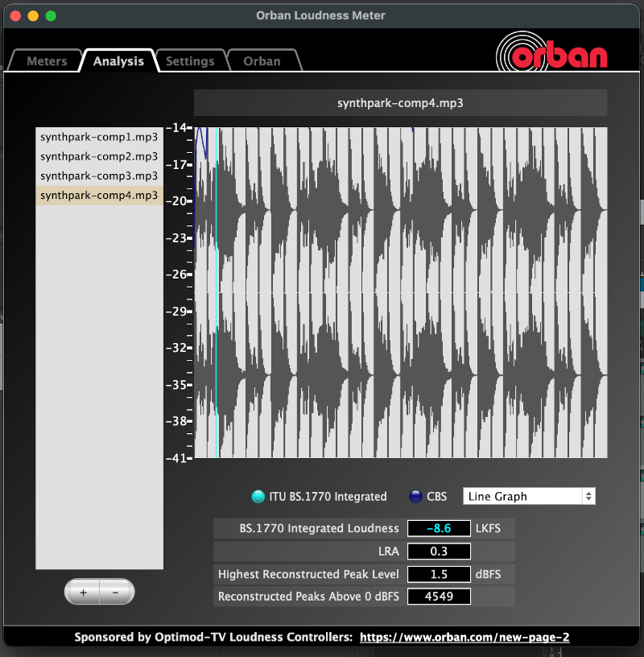
Task: Toggle the CBS indicator light
Action: 415,497
